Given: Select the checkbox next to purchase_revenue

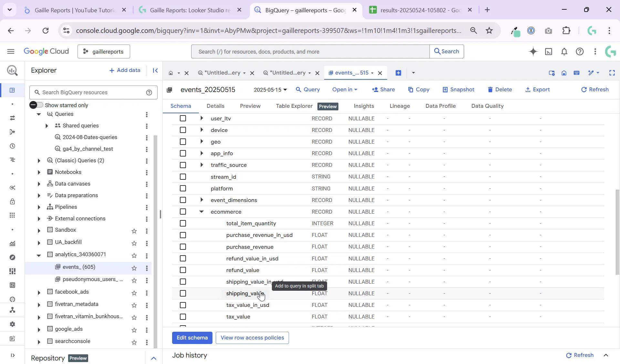Looking at the screenshot, I should 183,247.
